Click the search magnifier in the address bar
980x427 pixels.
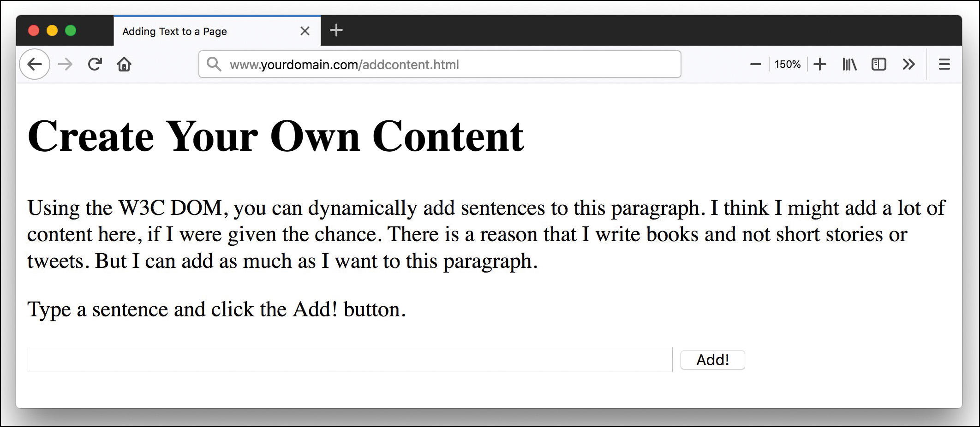(x=214, y=64)
